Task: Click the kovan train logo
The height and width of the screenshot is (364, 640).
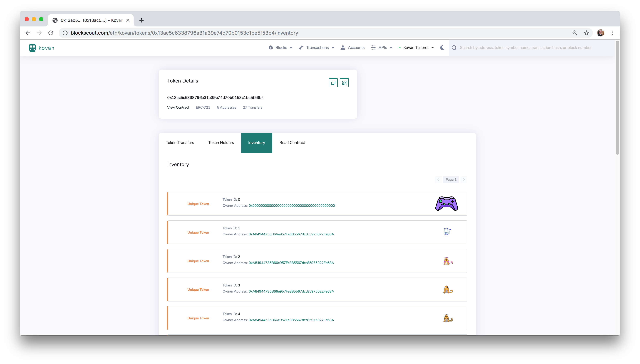Action: (x=32, y=48)
